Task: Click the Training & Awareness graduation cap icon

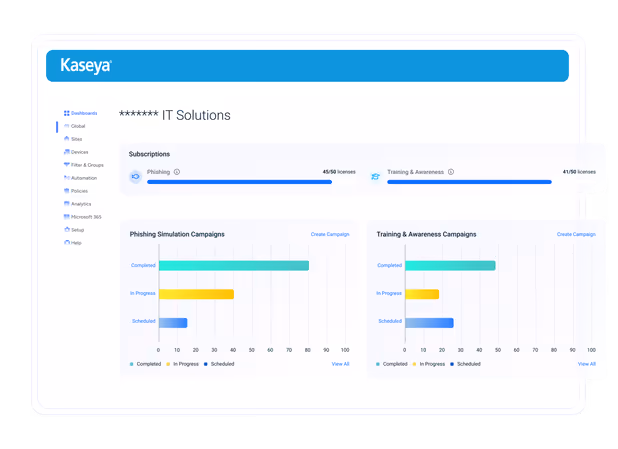Action: coord(376,177)
